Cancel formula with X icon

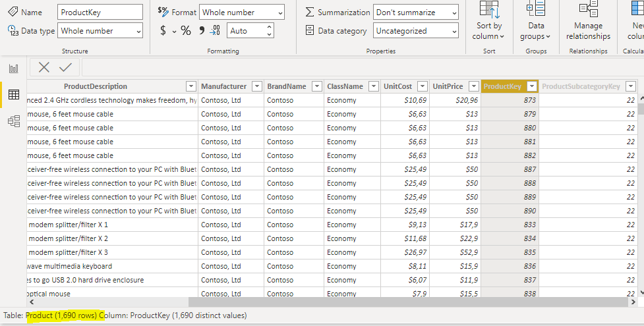coord(44,67)
